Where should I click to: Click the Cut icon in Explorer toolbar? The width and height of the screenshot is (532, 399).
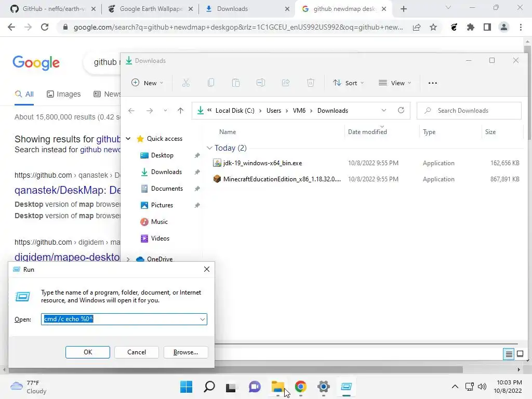pyautogui.click(x=185, y=83)
